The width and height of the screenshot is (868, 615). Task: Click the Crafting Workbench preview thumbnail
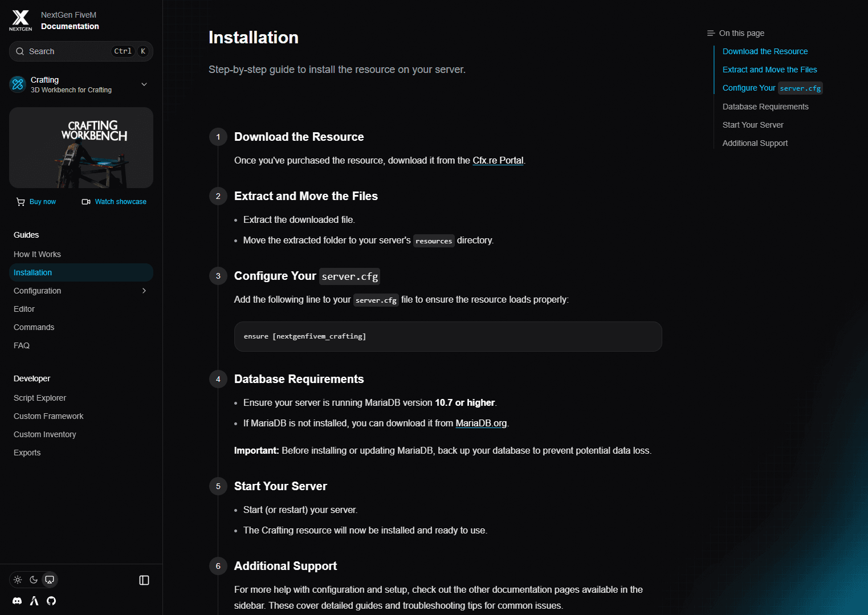(x=81, y=148)
